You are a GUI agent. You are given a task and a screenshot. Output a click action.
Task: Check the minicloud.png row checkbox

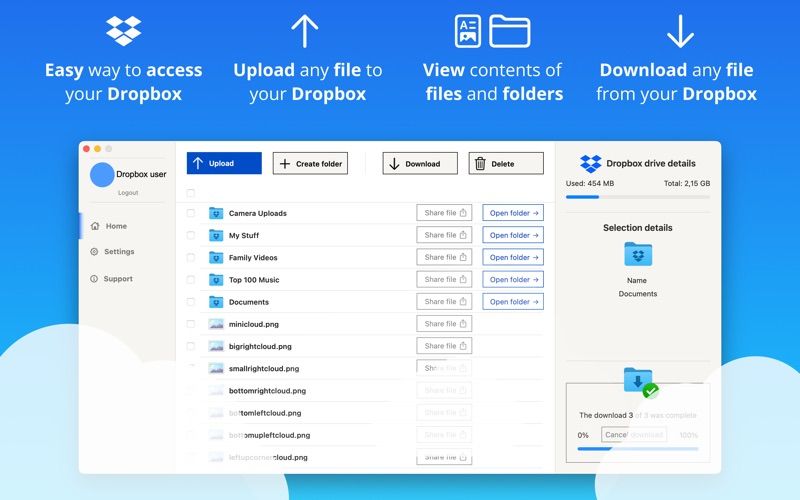191,324
